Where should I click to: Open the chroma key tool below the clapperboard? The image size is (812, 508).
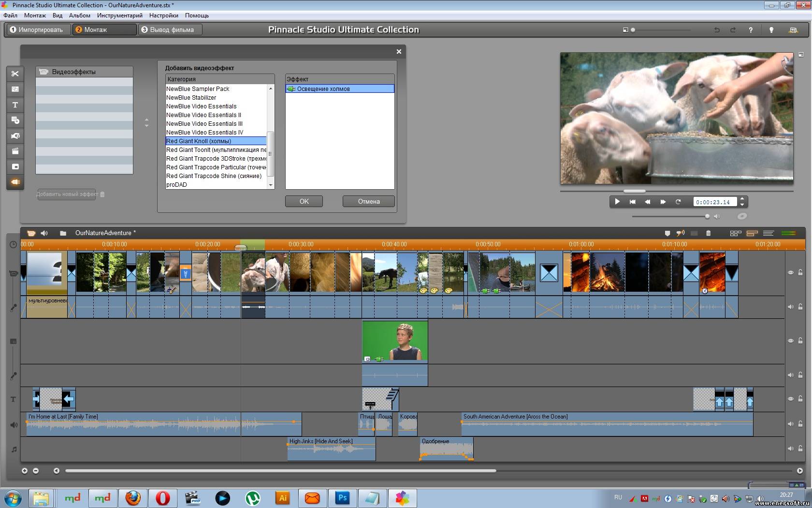[x=15, y=166]
